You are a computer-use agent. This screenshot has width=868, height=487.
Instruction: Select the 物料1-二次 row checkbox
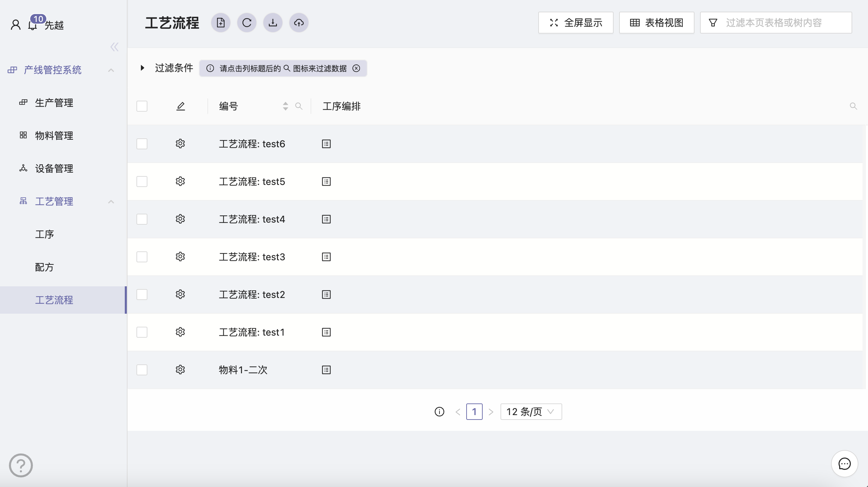click(x=142, y=370)
